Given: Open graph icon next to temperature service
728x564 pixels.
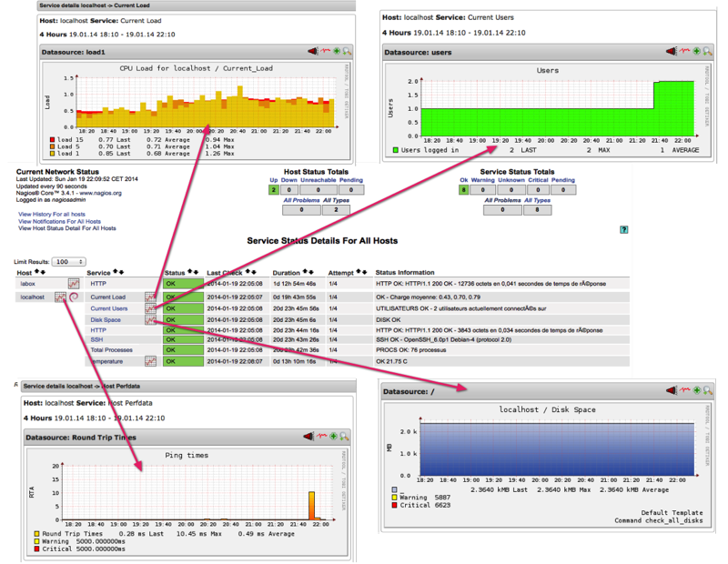Looking at the screenshot, I should pyautogui.click(x=150, y=361).
